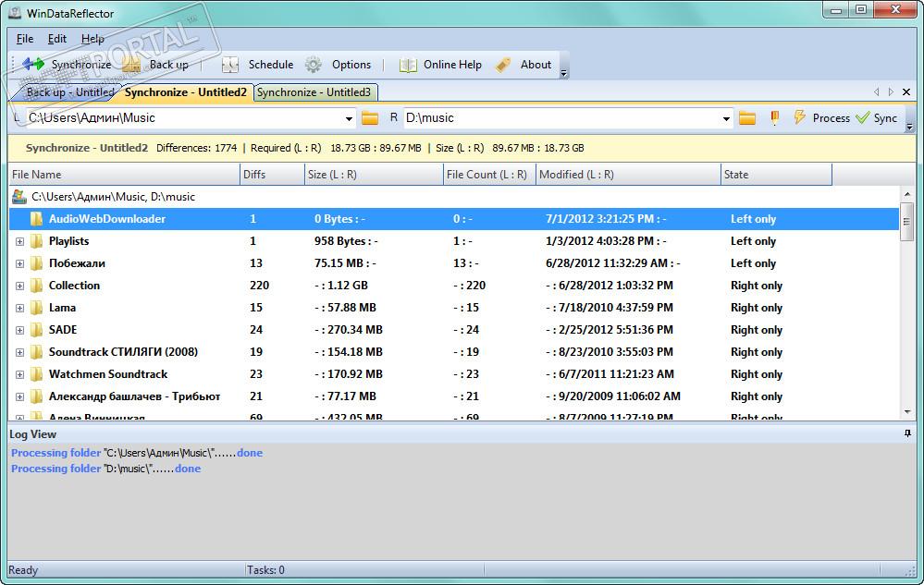Open the right path dropdown for D:\music
The height and width of the screenshot is (585, 924).
[726, 118]
